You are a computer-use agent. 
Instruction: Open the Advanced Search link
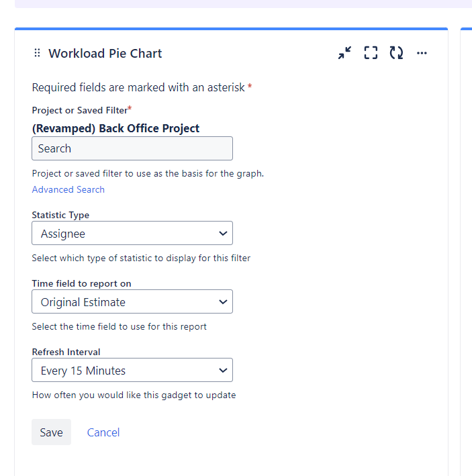(68, 189)
